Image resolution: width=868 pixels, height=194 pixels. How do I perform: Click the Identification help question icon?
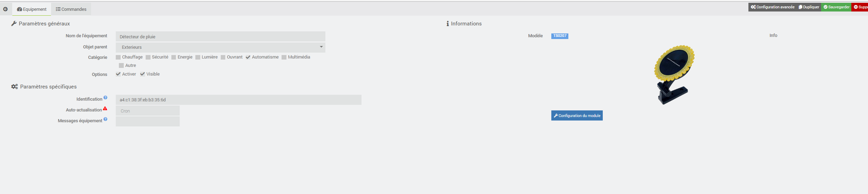105,98
